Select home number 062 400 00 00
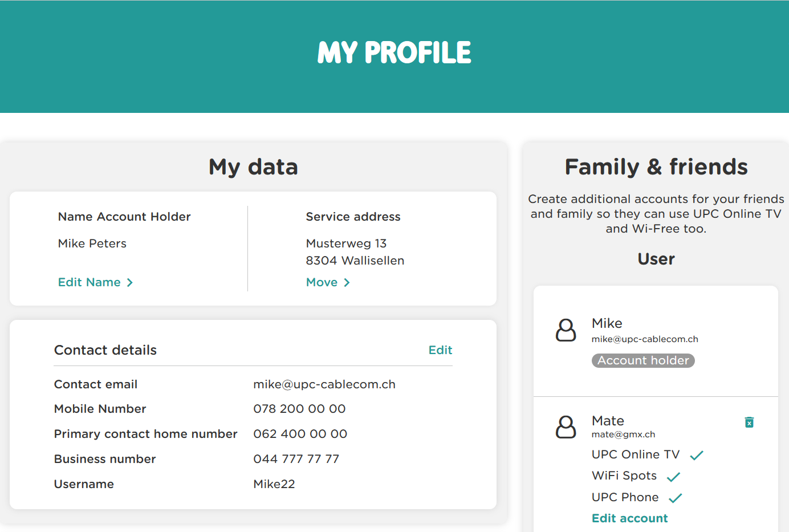789x532 pixels. [300, 434]
